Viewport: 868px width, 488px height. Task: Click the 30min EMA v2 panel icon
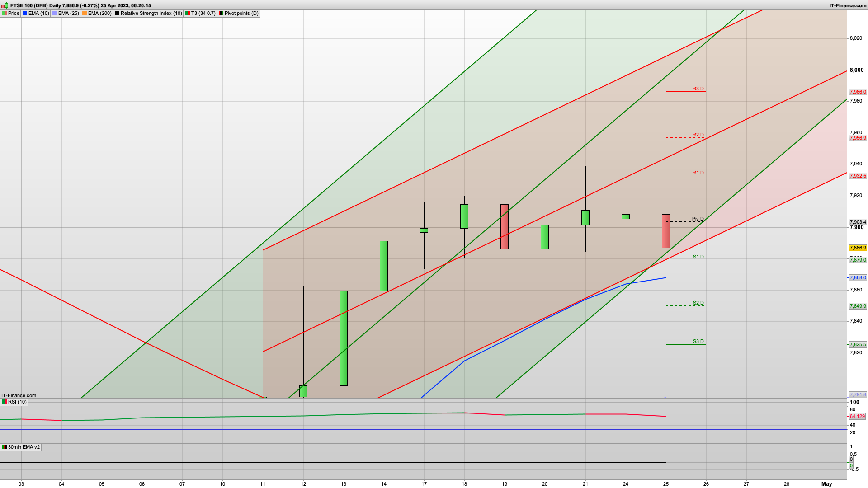(x=5, y=447)
